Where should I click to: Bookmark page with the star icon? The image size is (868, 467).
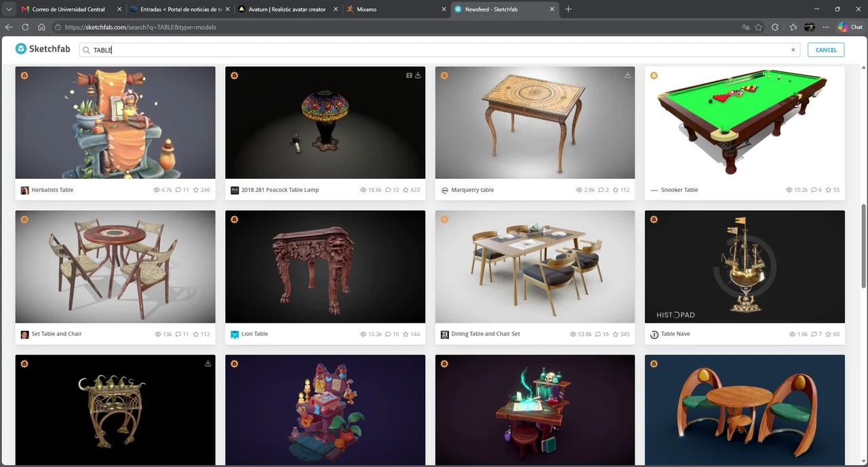pyautogui.click(x=759, y=27)
